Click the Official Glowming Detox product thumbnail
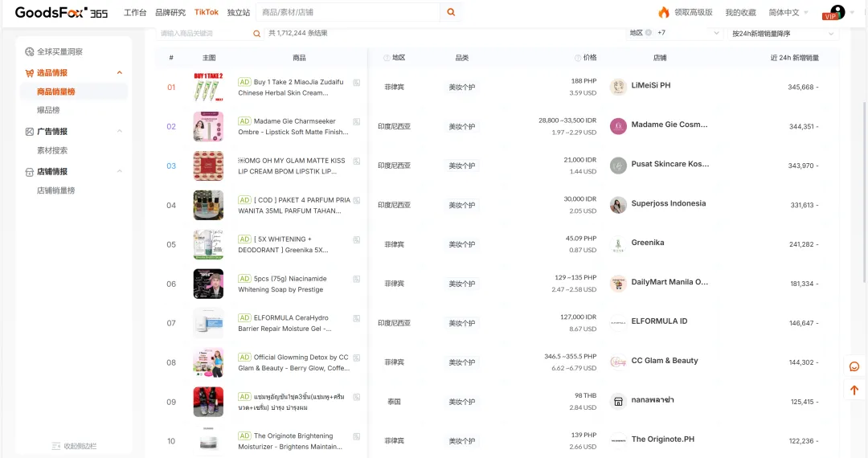 click(208, 362)
